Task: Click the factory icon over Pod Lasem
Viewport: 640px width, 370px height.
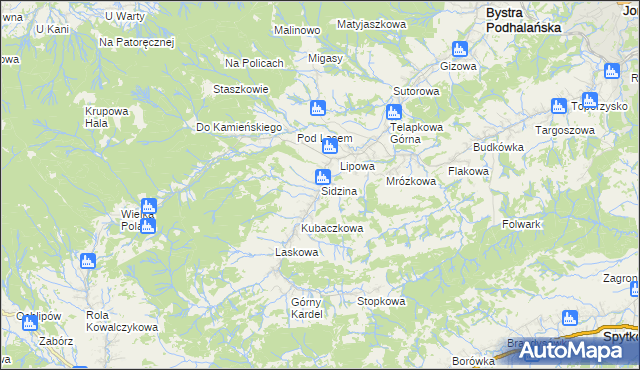Action: click(x=330, y=146)
